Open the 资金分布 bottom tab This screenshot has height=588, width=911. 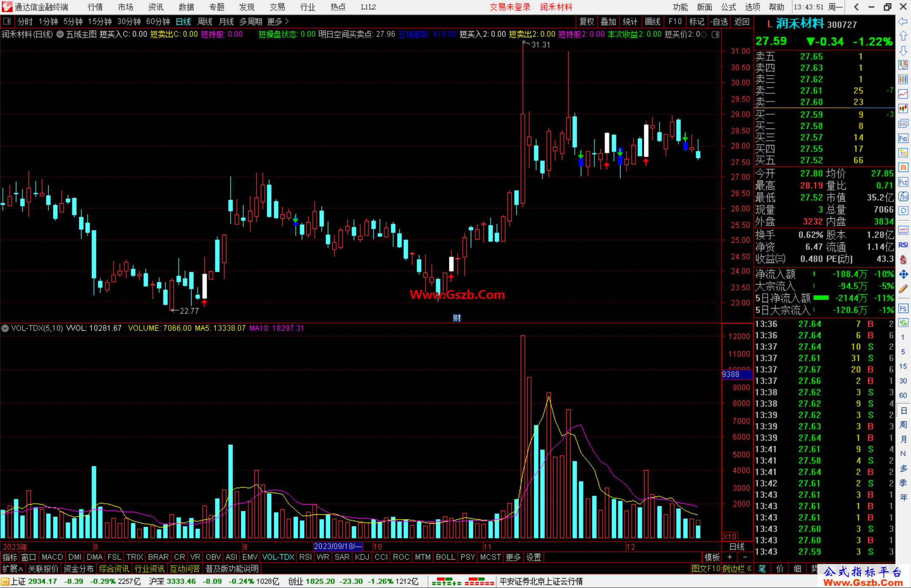pyautogui.click(x=78, y=569)
